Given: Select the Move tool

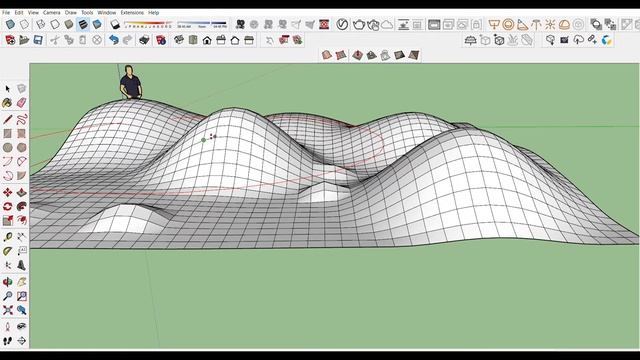Looking at the screenshot, I should (x=7, y=192).
